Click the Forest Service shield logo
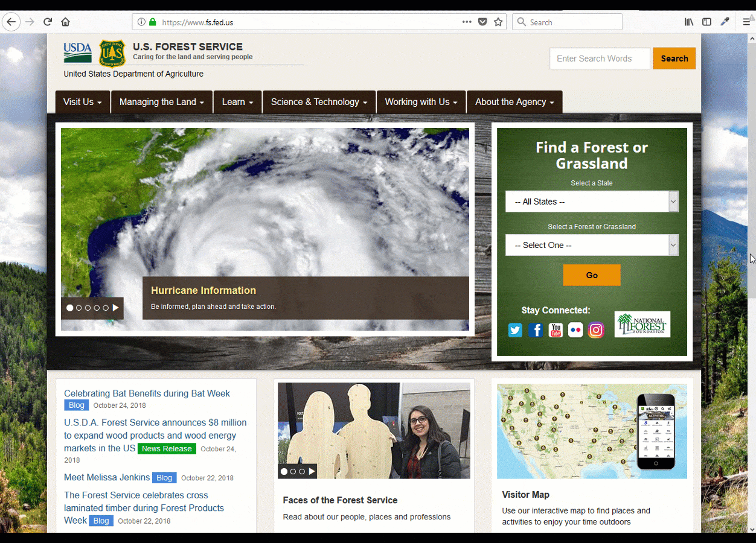This screenshot has width=756, height=543. 112,53
